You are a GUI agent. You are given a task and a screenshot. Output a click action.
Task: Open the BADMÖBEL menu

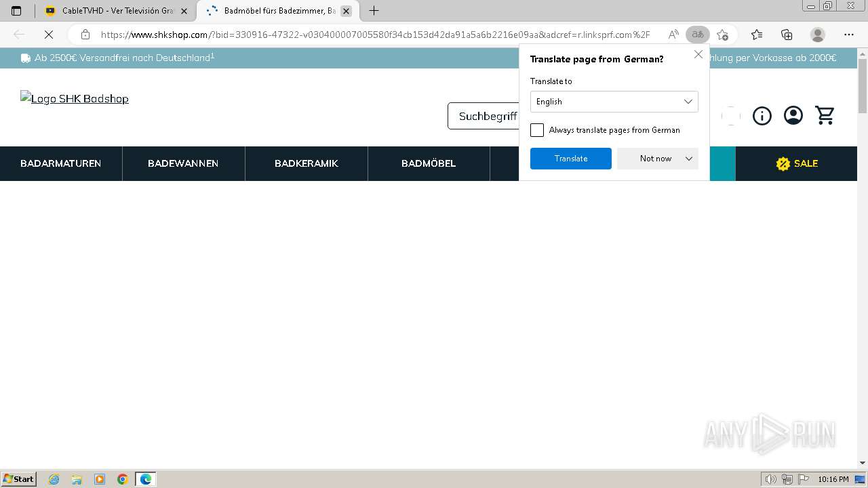429,163
